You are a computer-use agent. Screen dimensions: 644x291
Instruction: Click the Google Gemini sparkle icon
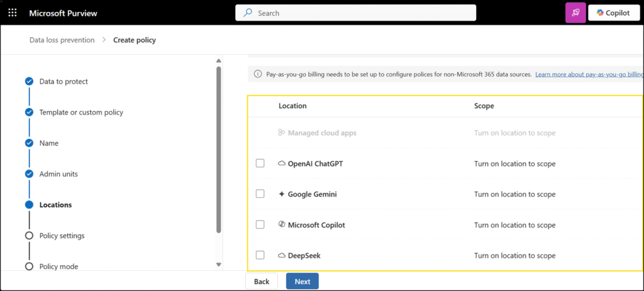tap(281, 194)
